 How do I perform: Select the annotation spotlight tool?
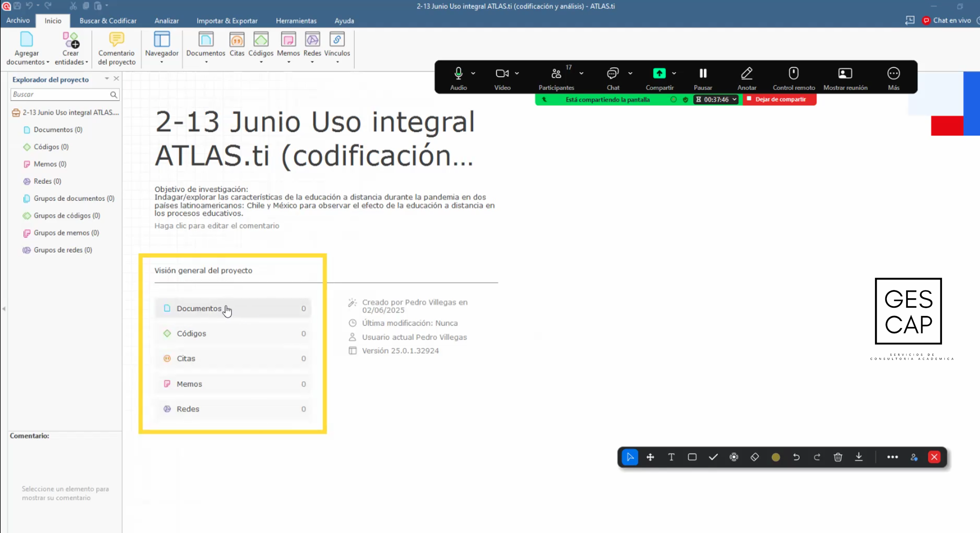click(734, 457)
